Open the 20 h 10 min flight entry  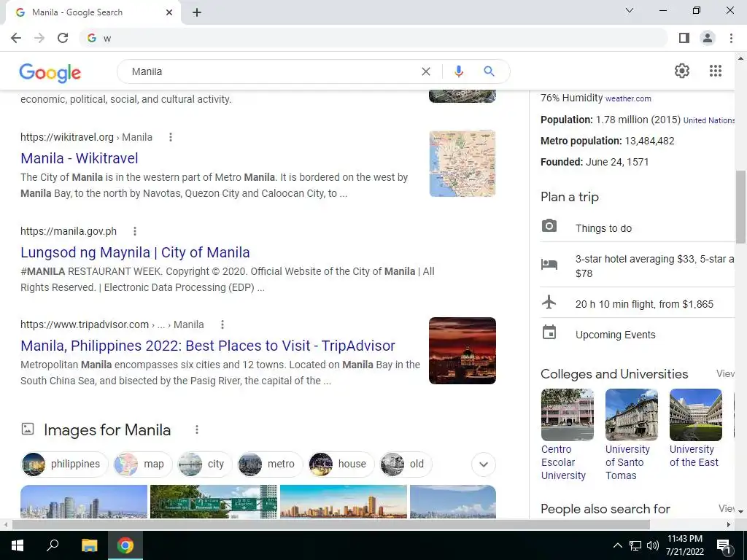tap(644, 304)
